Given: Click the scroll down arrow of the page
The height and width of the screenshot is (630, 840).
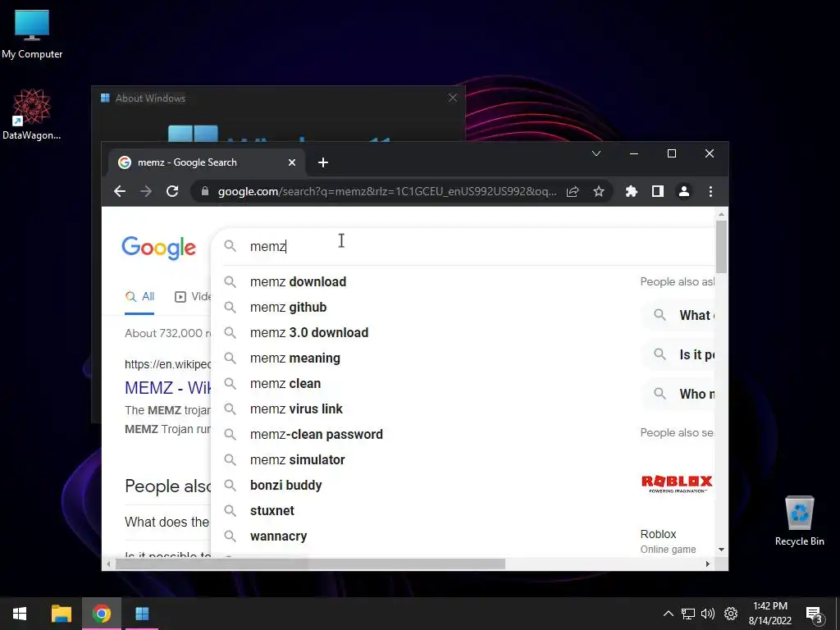Looking at the screenshot, I should [721, 550].
